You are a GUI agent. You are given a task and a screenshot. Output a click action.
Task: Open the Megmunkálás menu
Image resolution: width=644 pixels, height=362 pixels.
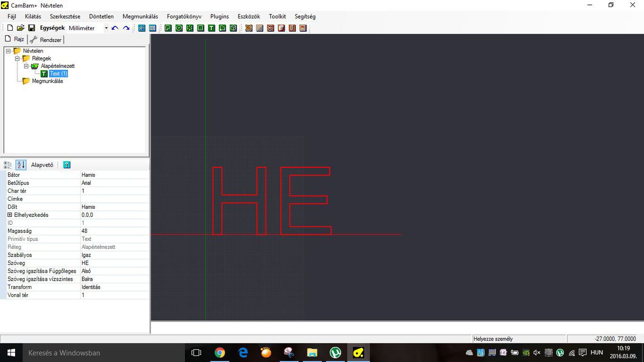(140, 17)
